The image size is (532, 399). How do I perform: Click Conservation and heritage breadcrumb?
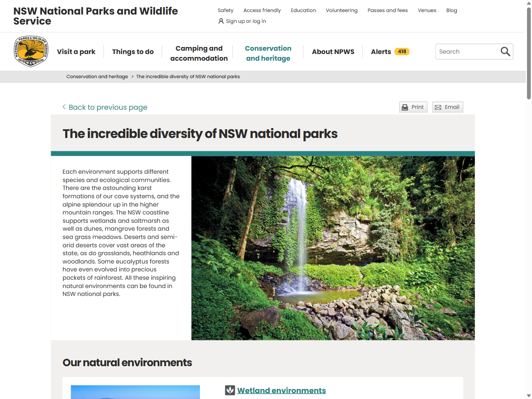click(97, 76)
